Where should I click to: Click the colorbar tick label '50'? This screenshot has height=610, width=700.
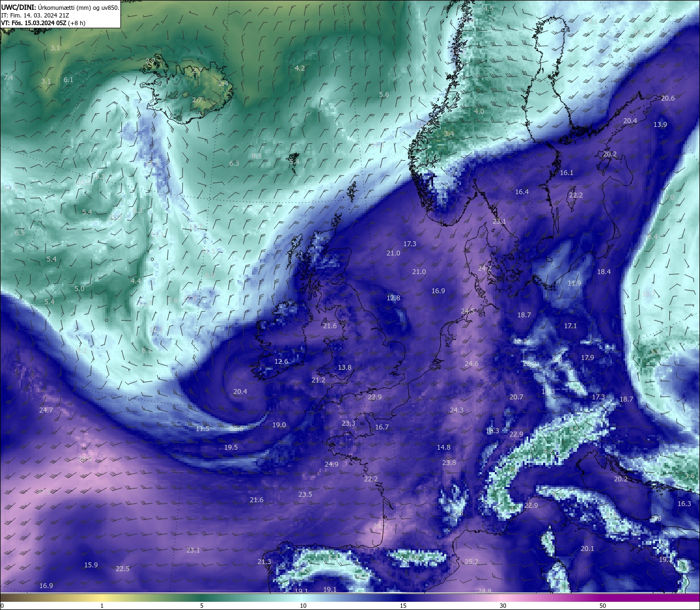click(x=603, y=606)
